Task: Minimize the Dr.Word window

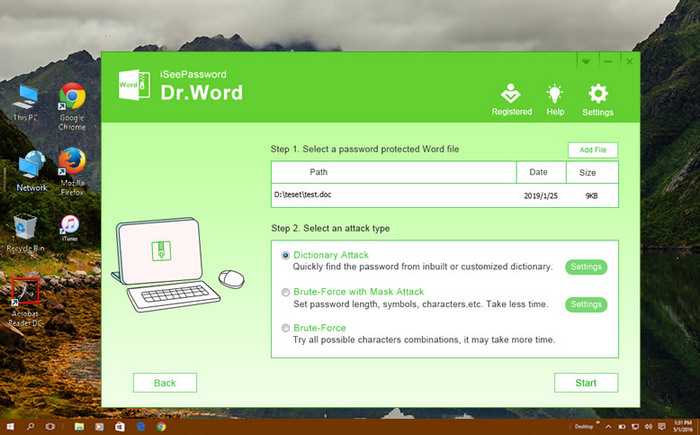Action: [x=608, y=61]
